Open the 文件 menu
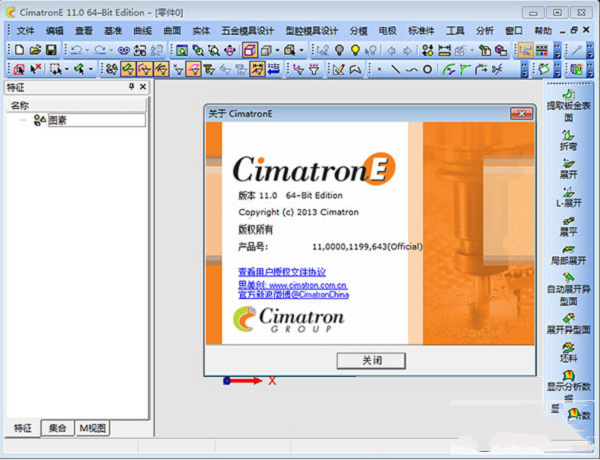Viewport: 600px width, 460px height. coord(25,31)
